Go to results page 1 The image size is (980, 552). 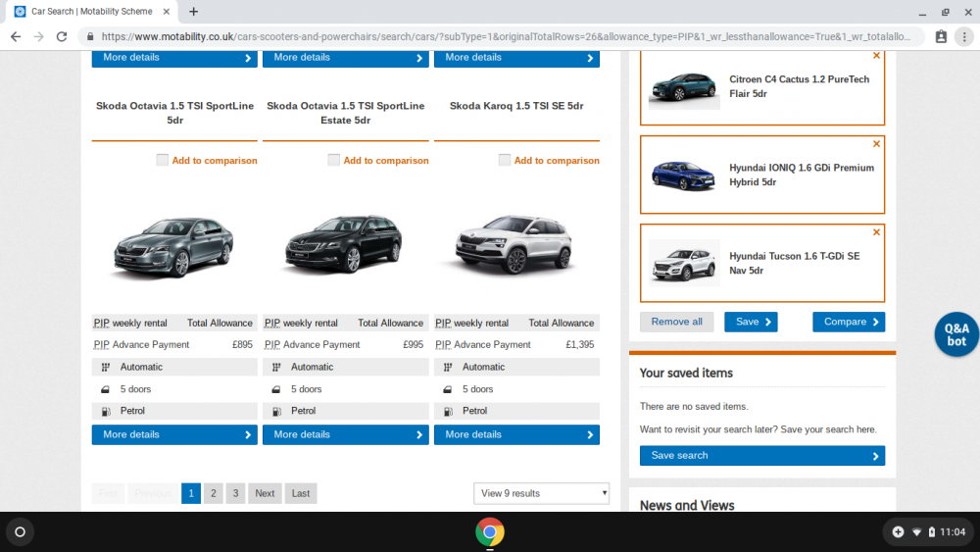[x=191, y=493]
